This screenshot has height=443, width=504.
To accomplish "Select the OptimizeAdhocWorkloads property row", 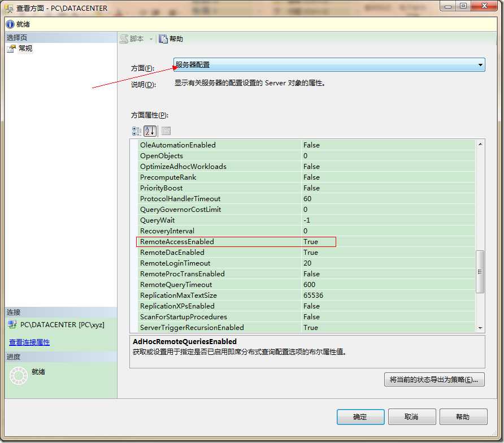I will point(306,167).
